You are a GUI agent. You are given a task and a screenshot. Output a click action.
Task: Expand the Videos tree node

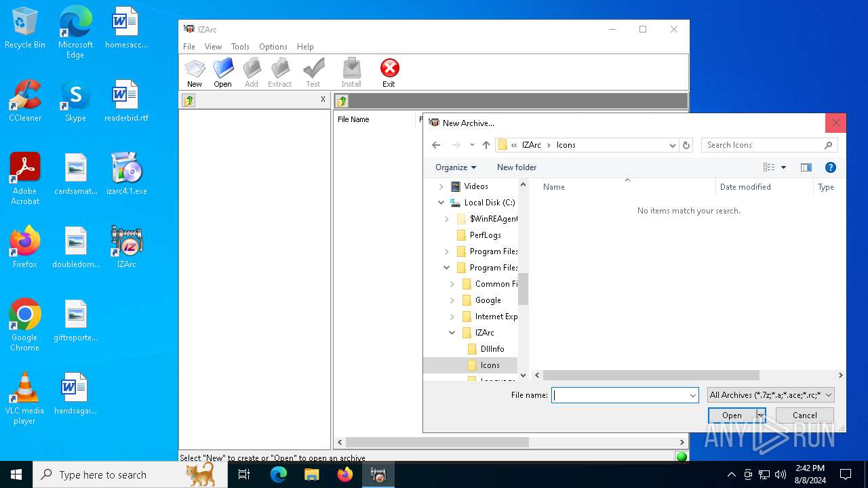click(441, 186)
